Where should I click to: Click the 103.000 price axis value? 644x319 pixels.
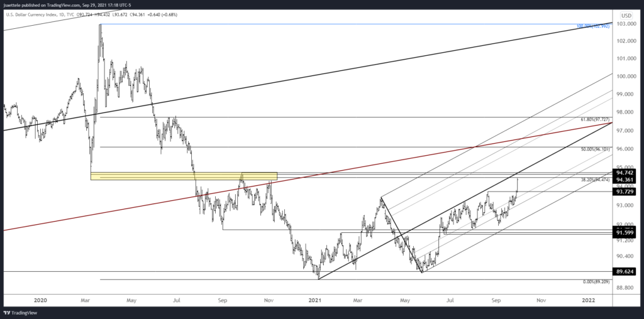click(x=627, y=24)
